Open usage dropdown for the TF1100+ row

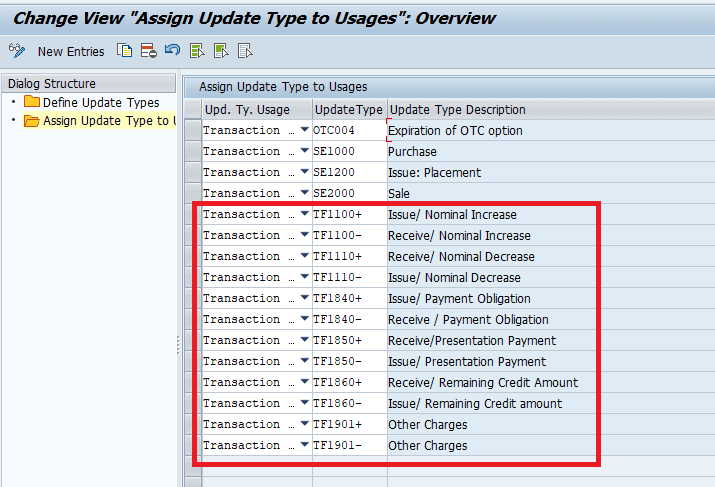tap(304, 214)
